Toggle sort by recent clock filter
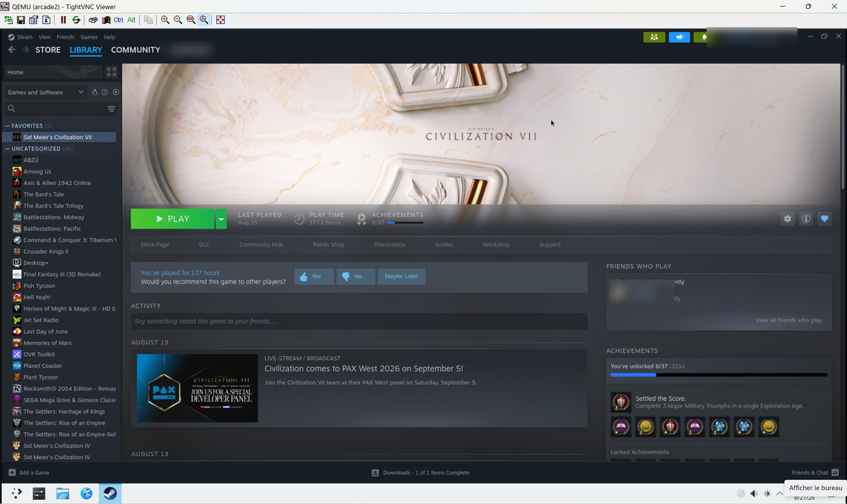Viewport: 847px width, 504px height. 105,92
